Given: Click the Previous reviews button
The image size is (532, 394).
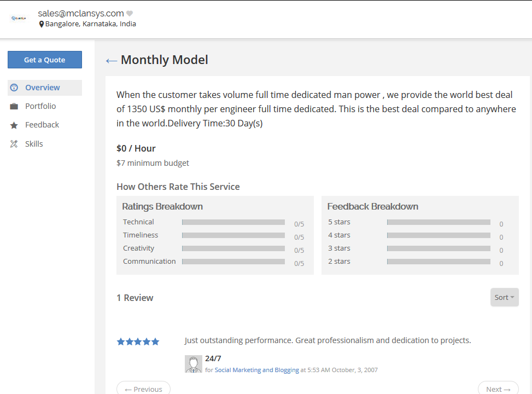Looking at the screenshot, I should [143, 389].
